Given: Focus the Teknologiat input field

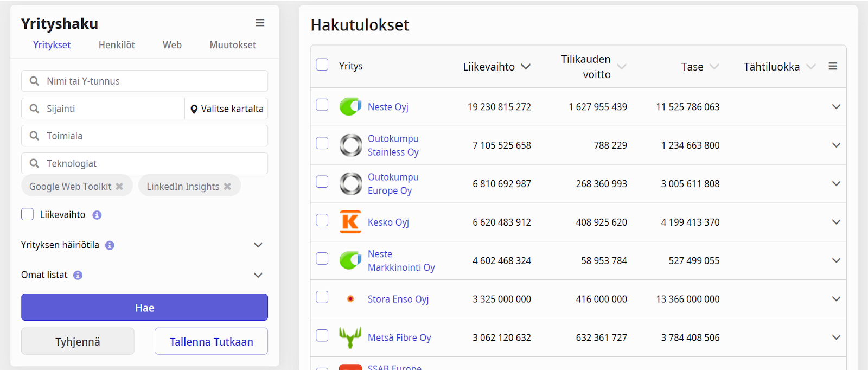Looking at the screenshot, I should [x=144, y=163].
